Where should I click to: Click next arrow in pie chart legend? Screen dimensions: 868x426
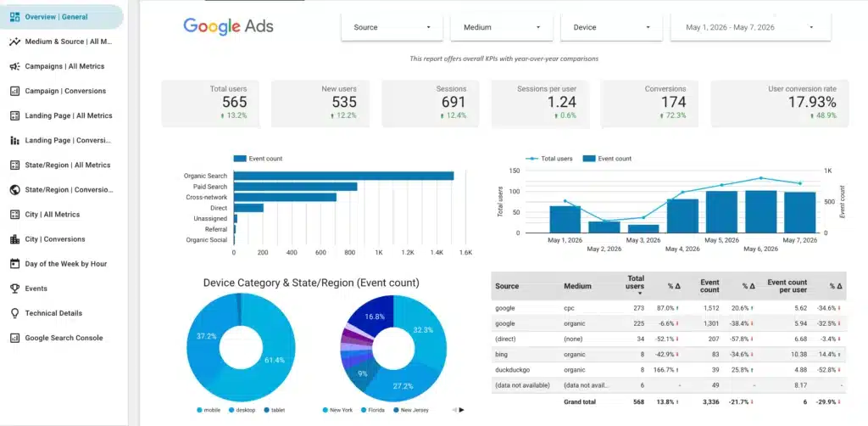click(x=462, y=410)
